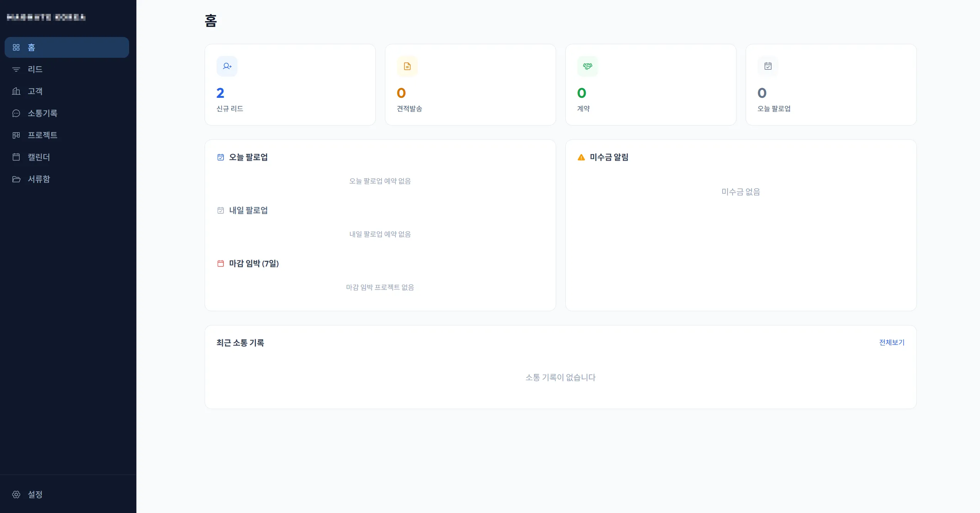Open the 신규 리드 stat card
980x513 pixels.
pyautogui.click(x=290, y=85)
